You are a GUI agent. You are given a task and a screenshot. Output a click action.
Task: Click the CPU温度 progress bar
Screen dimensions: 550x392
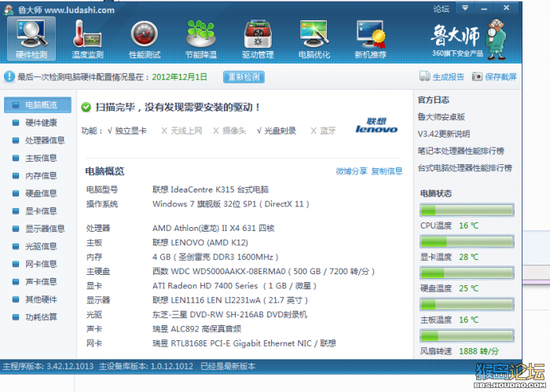[467, 210]
